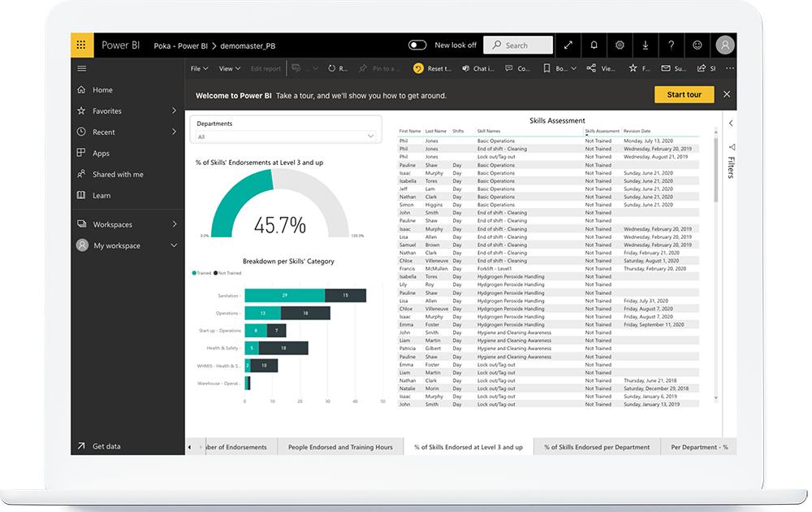Sort by Skills Assessment column header
The height and width of the screenshot is (512, 812).
tap(602, 131)
